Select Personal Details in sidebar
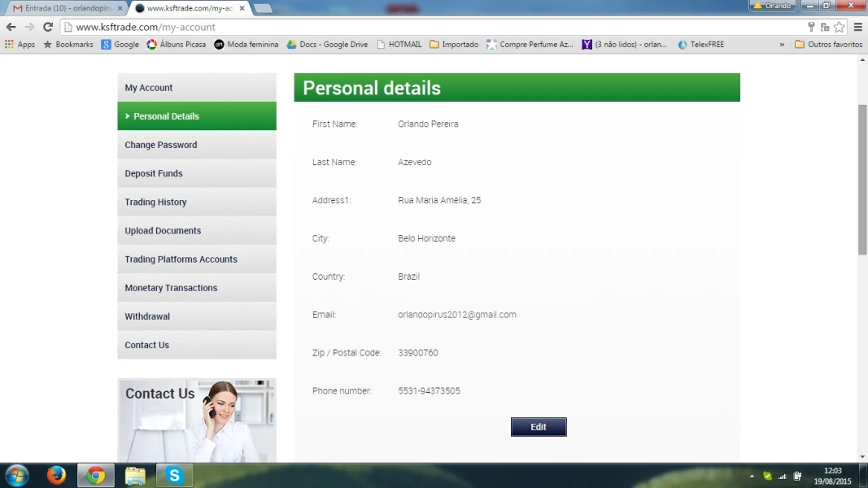The image size is (868, 488). click(197, 116)
